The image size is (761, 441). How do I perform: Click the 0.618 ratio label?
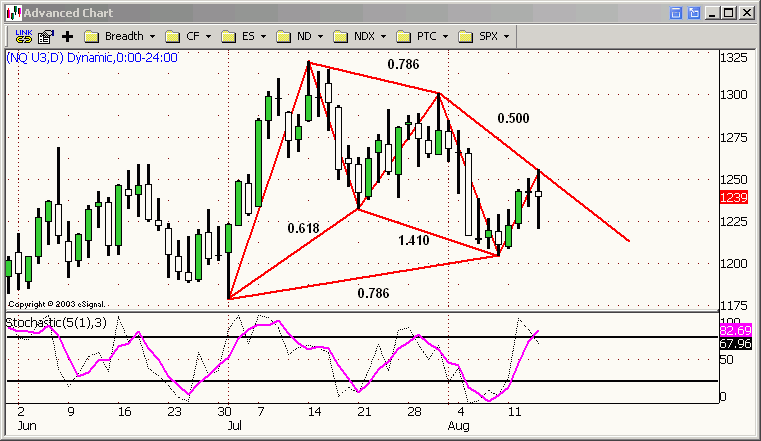[303, 228]
